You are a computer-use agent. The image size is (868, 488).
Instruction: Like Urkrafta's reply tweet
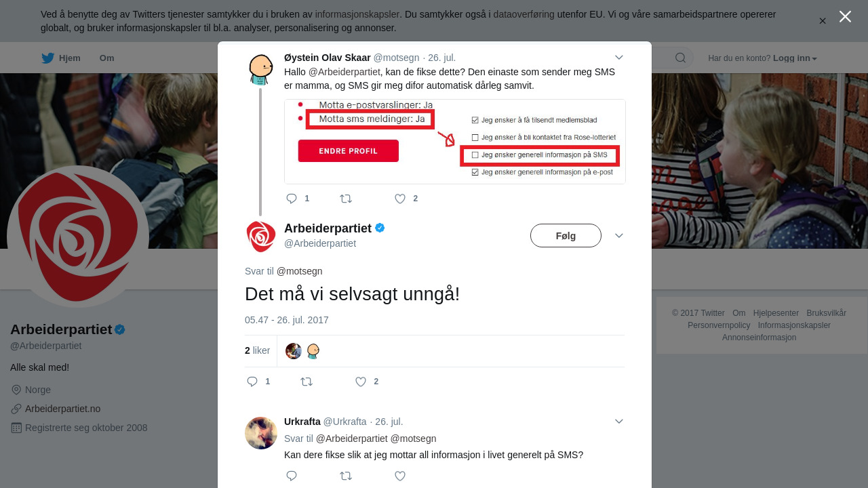tap(400, 476)
